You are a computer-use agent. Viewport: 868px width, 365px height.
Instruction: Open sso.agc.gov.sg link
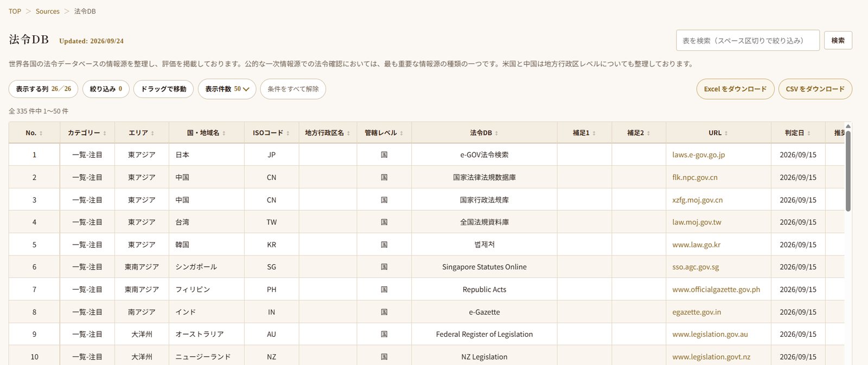pos(695,267)
